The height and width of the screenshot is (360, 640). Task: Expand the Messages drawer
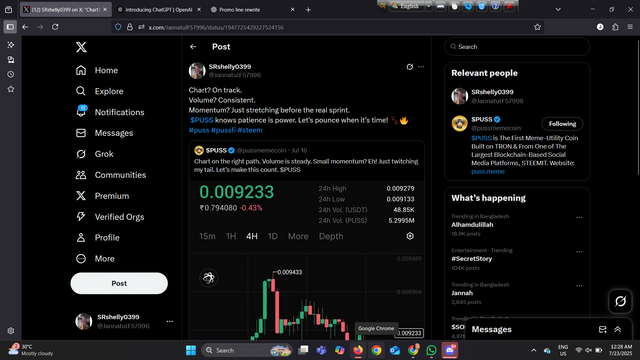[618, 329]
